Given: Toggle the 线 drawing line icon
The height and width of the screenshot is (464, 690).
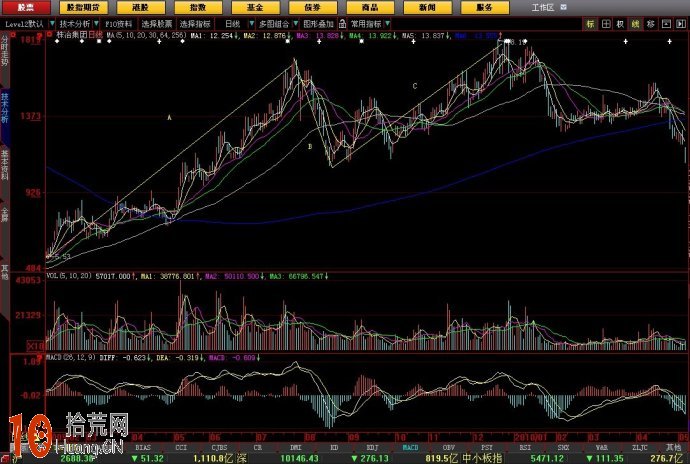Looking at the screenshot, I should click(635, 24).
